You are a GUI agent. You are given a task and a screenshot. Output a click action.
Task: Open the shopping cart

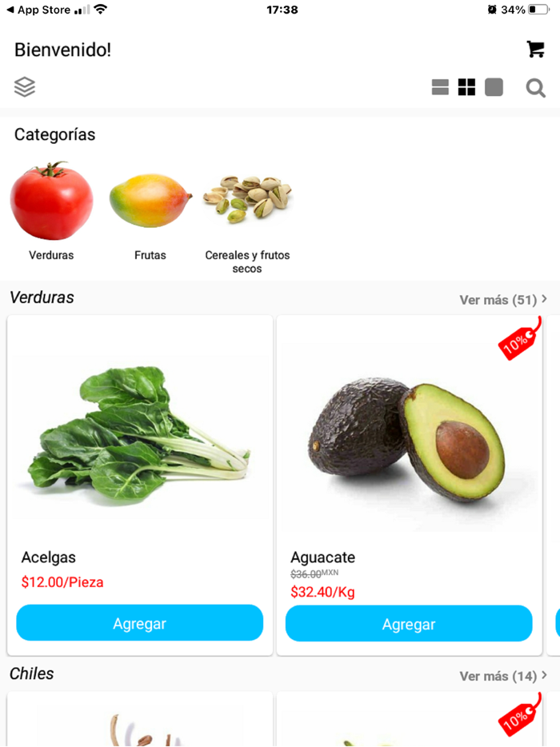(x=536, y=49)
